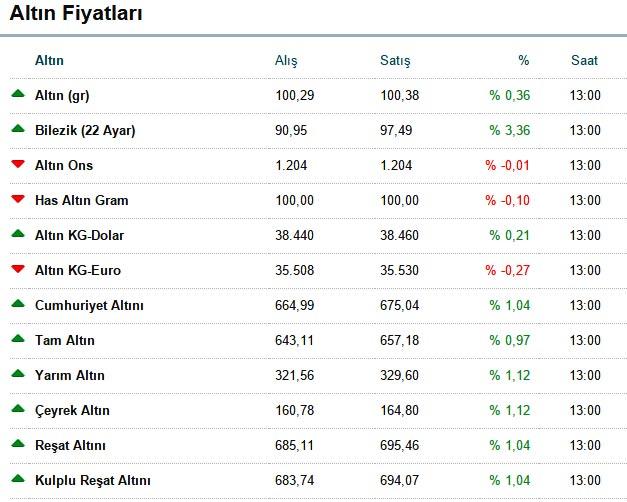
Task: Click the red down arrow beside Altın Ons
Action: [18, 164]
